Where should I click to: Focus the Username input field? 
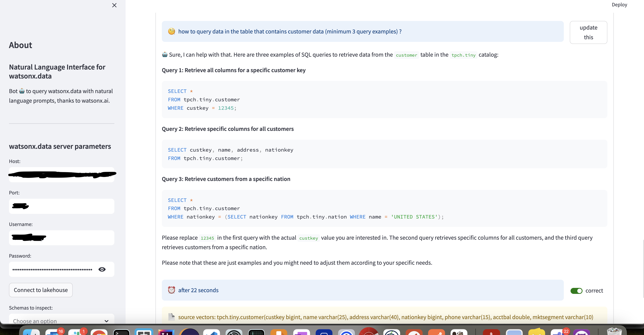[x=61, y=238]
